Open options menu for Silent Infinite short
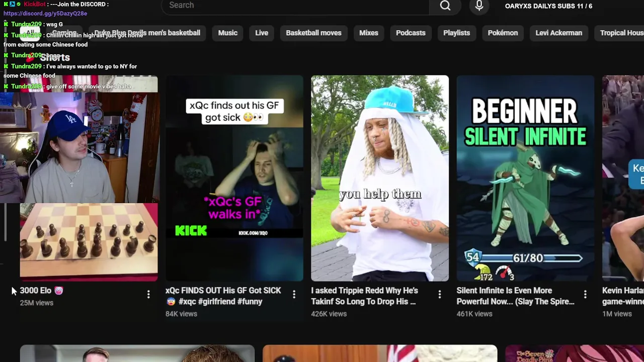644x362 pixels. pyautogui.click(x=585, y=294)
